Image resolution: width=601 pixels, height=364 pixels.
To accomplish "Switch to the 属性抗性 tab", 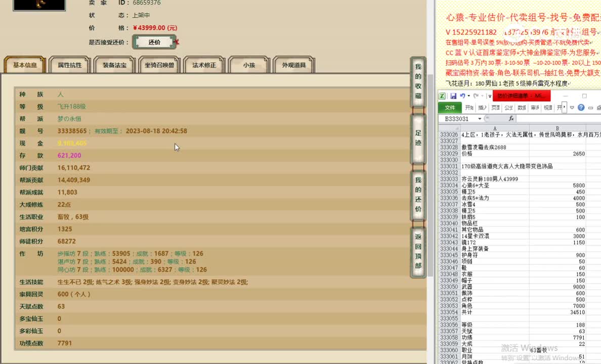I will click(69, 65).
